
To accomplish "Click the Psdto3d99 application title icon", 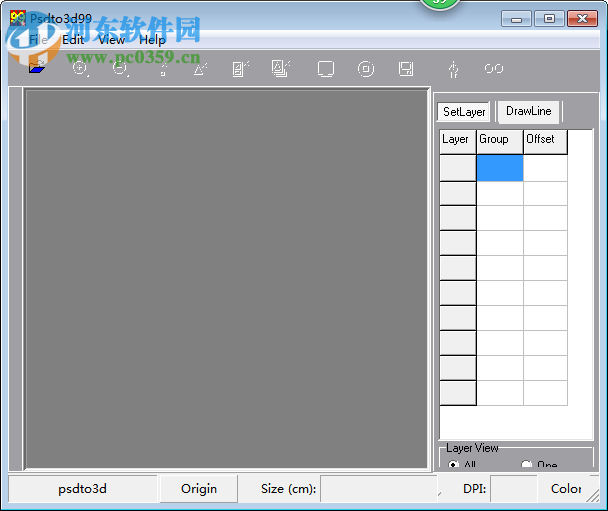I will (18, 18).
